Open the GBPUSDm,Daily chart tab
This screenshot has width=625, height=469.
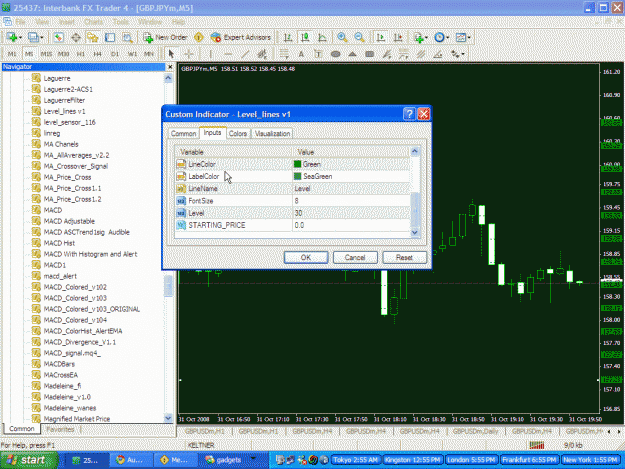click(475, 432)
